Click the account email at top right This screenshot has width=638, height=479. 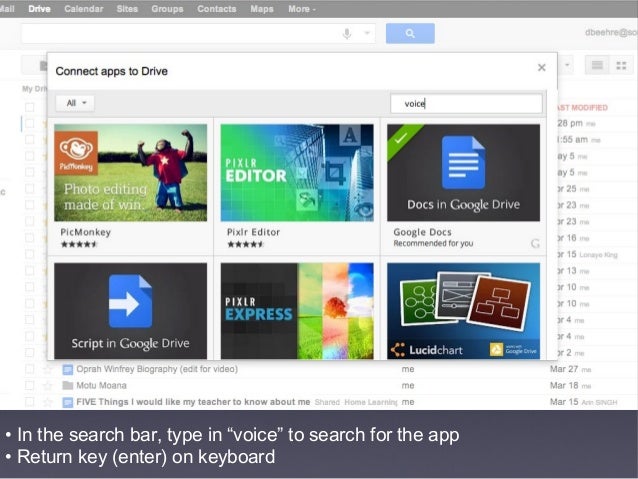611,33
